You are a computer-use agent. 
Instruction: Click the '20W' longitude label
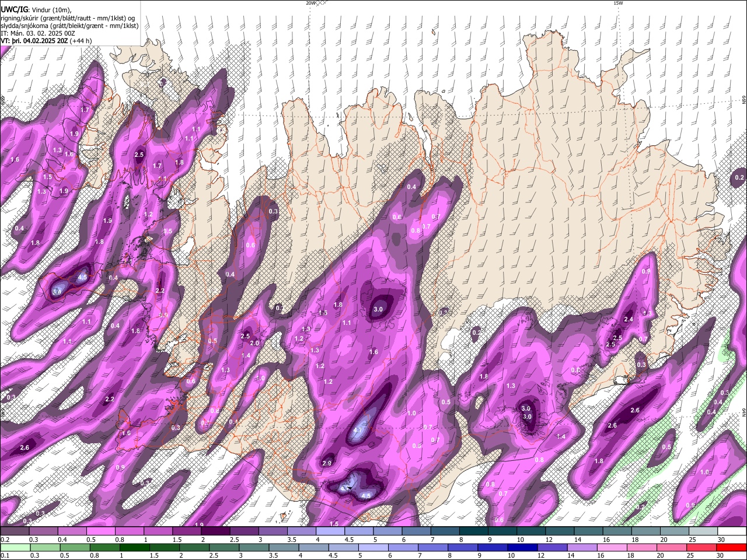(310, 3)
